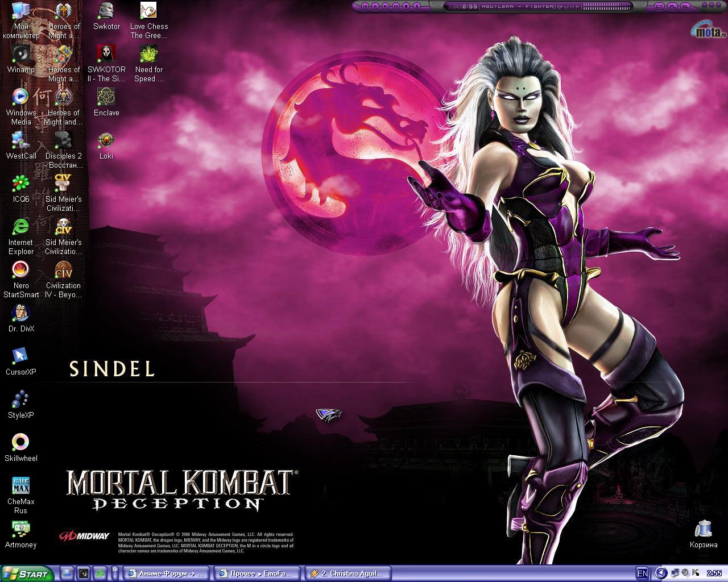Click the taskbar clock showing 2:55
The image size is (728, 582).
(714, 573)
